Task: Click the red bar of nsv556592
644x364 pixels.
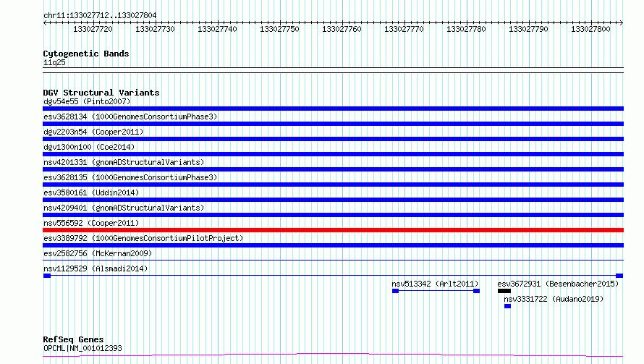Action: pos(333,230)
